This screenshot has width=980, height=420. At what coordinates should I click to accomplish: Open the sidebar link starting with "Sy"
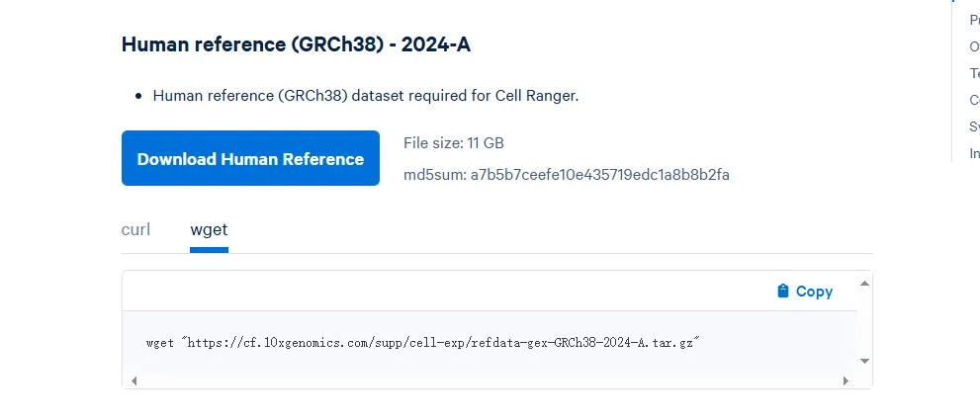click(x=974, y=126)
